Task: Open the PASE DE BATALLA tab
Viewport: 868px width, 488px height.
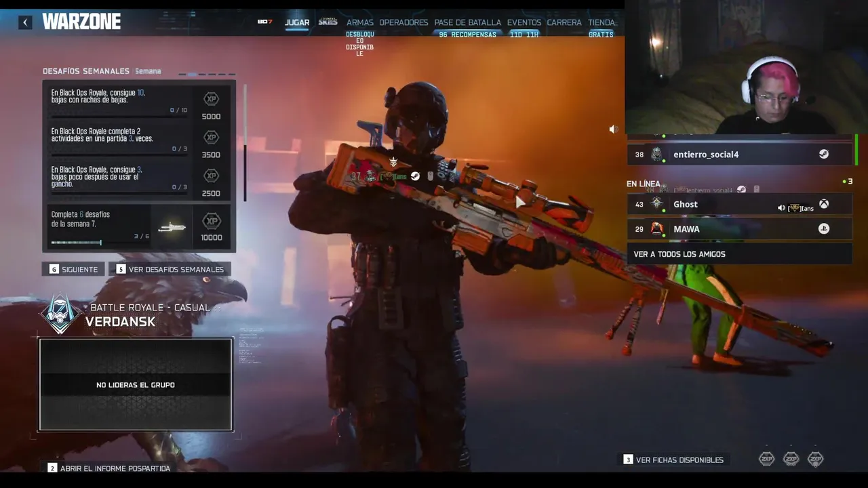Action: pyautogui.click(x=468, y=22)
